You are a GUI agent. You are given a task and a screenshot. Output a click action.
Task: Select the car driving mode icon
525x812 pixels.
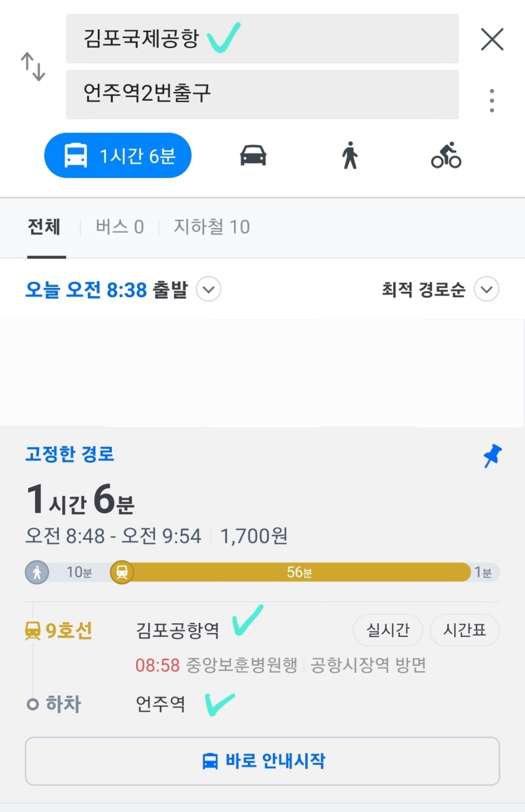[253, 156]
